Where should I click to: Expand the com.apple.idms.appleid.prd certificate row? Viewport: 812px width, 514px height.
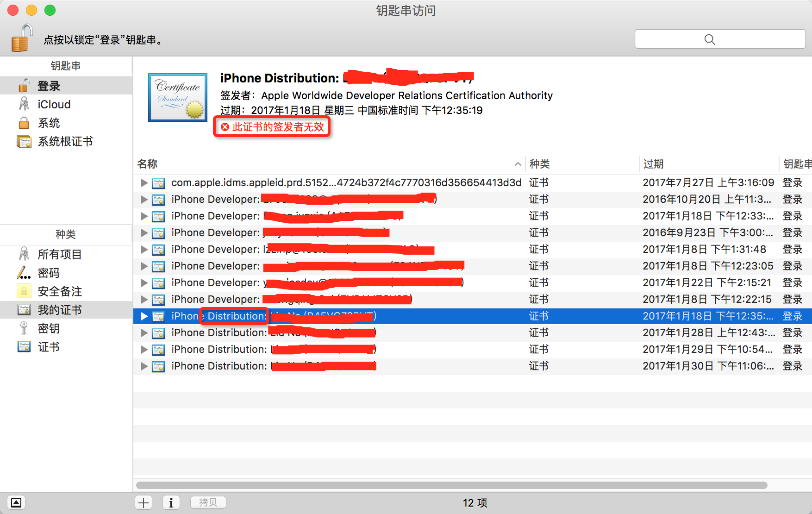(x=144, y=183)
